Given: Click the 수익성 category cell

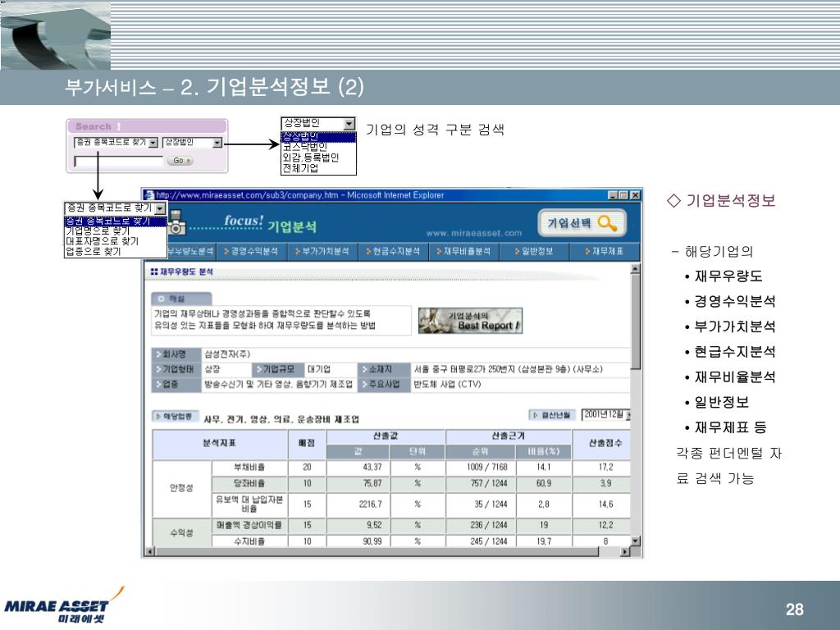Looking at the screenshot, I should [181, 532].
